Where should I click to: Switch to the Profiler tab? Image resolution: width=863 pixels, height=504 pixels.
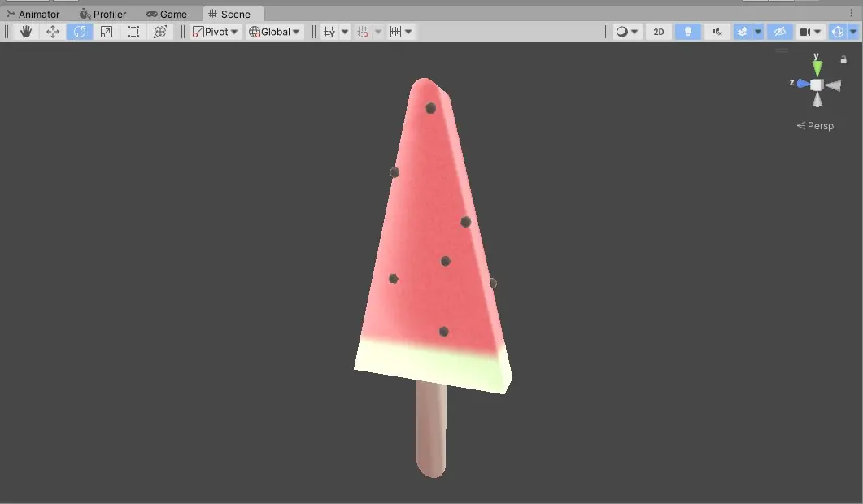click(102, 13)
